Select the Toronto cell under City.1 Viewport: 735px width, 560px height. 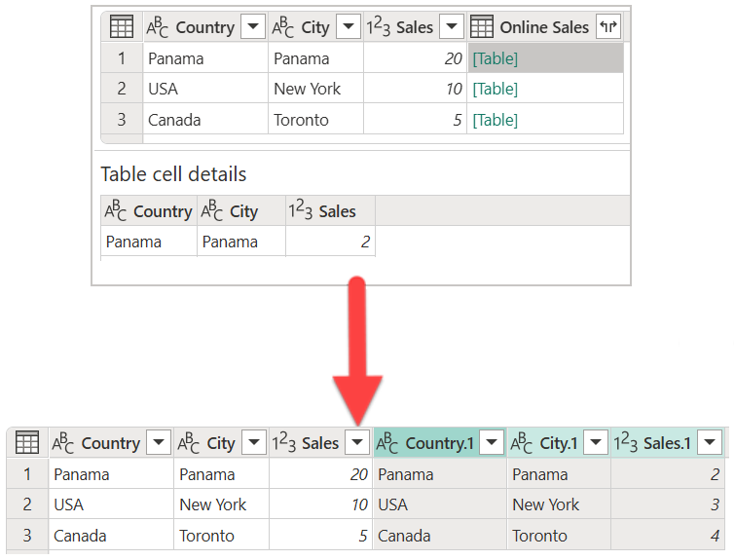click(559, 536)
